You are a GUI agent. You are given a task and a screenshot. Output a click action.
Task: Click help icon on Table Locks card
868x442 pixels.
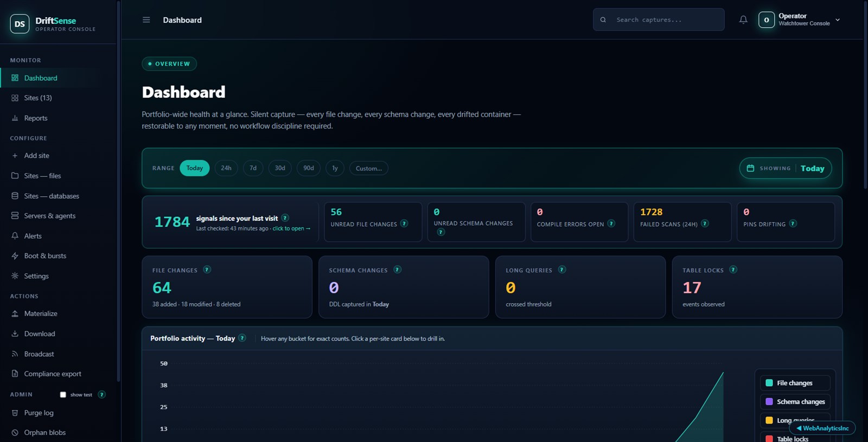733,270
